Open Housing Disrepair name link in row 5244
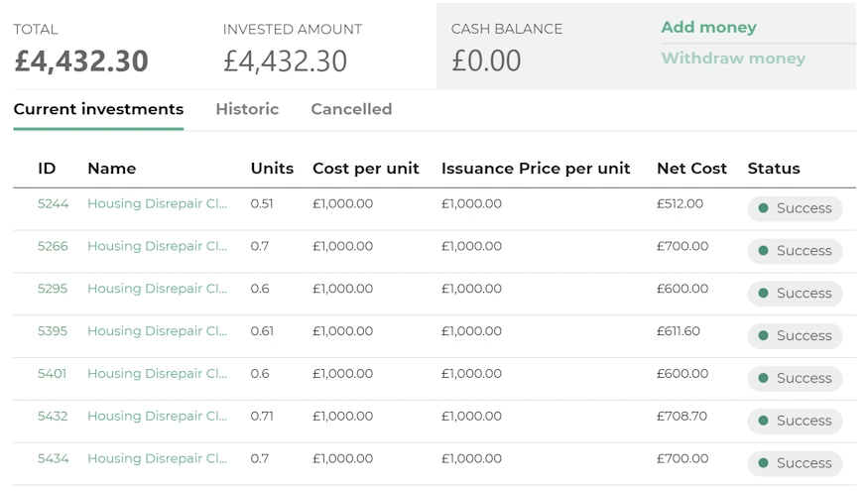 point(157,204)
